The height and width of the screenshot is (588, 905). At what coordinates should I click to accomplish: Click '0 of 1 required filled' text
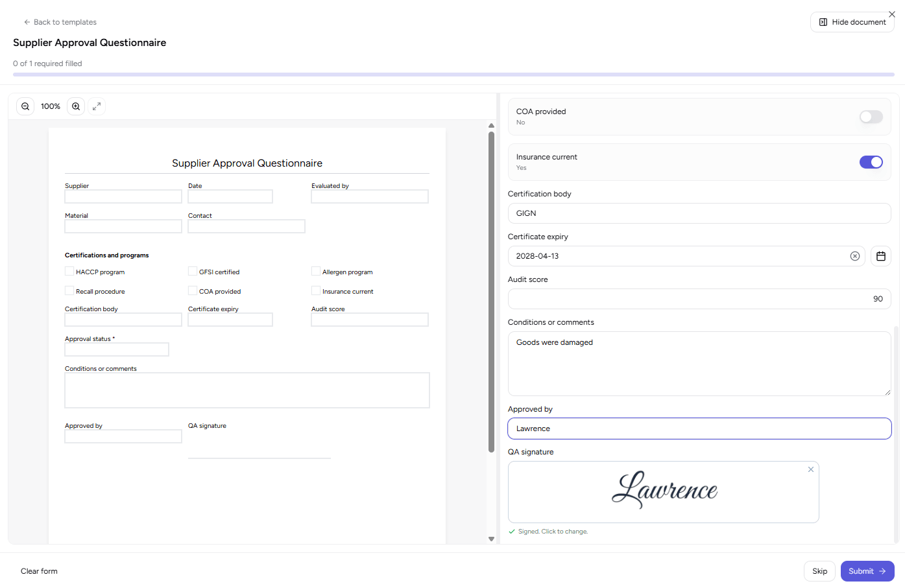(x=47, y=64)
